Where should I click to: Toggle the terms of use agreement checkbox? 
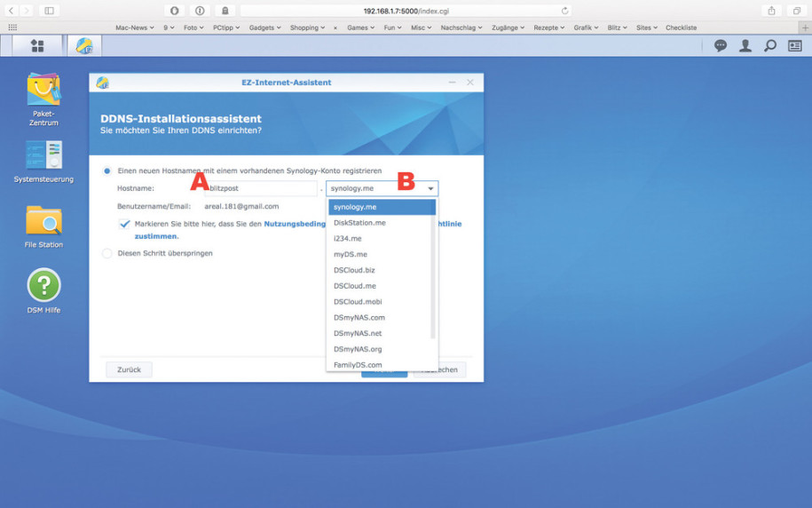[124, 224]
